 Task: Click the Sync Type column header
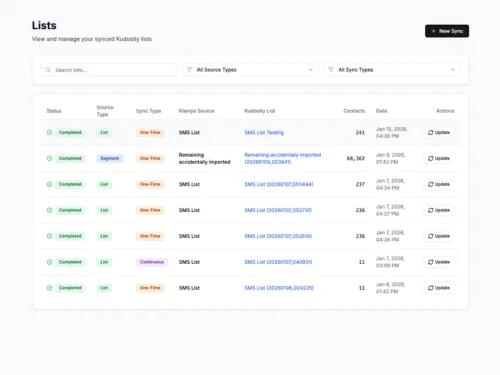click(x=148, y=111)
